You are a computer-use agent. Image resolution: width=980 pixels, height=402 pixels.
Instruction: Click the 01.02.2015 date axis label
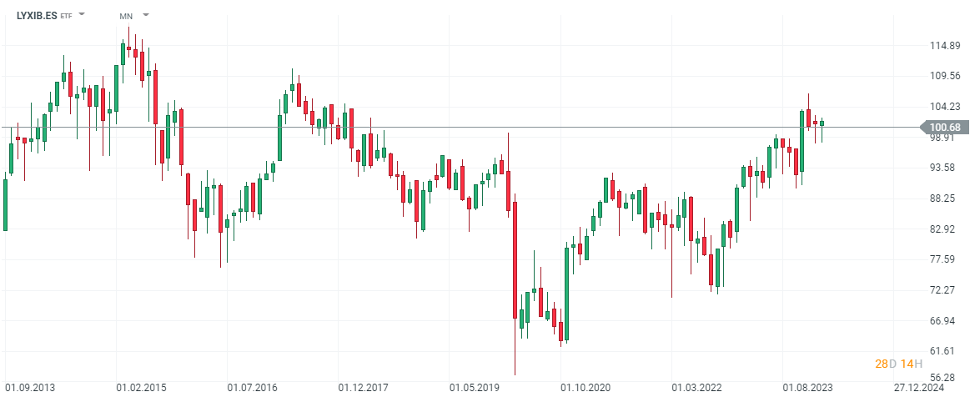pyautogui.click(x=141, y=388)
